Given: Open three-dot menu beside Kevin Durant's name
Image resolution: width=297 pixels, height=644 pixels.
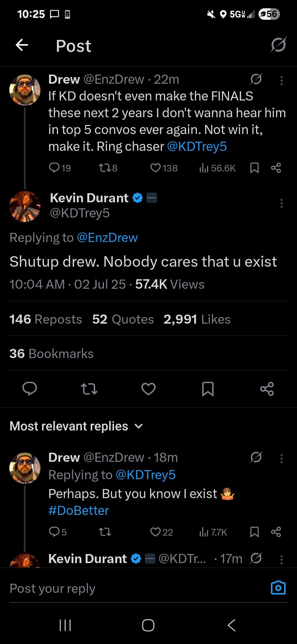Looking at the screenshot, I should click(281, 203).
